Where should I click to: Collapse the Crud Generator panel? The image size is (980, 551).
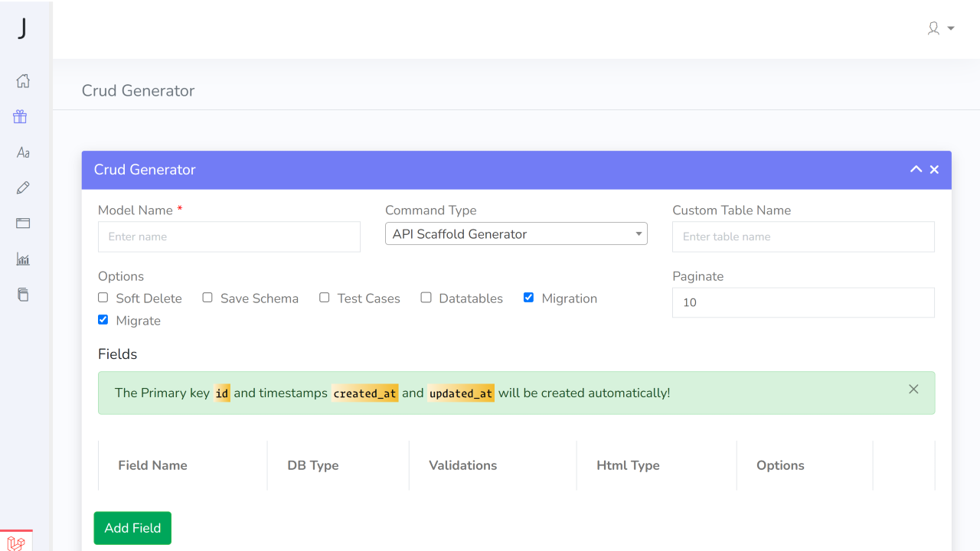click(x=916, y=169)
